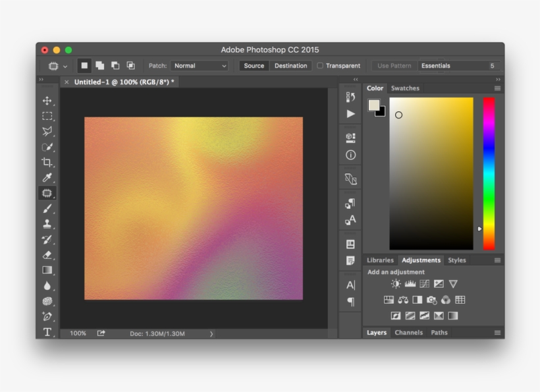Select the Gradient tool
This screenshot has height=392, width=540.
point(47,270)
